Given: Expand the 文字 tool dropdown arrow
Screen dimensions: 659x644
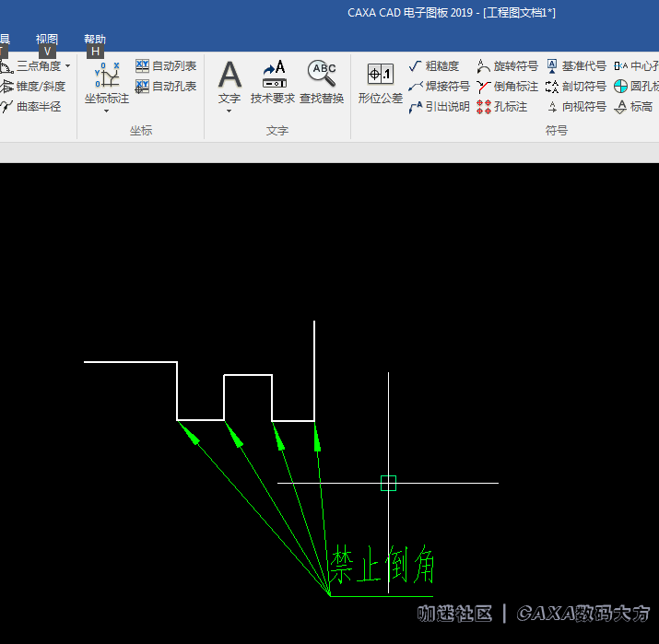Looking at the screenshot, I should (x=229, y=111).
